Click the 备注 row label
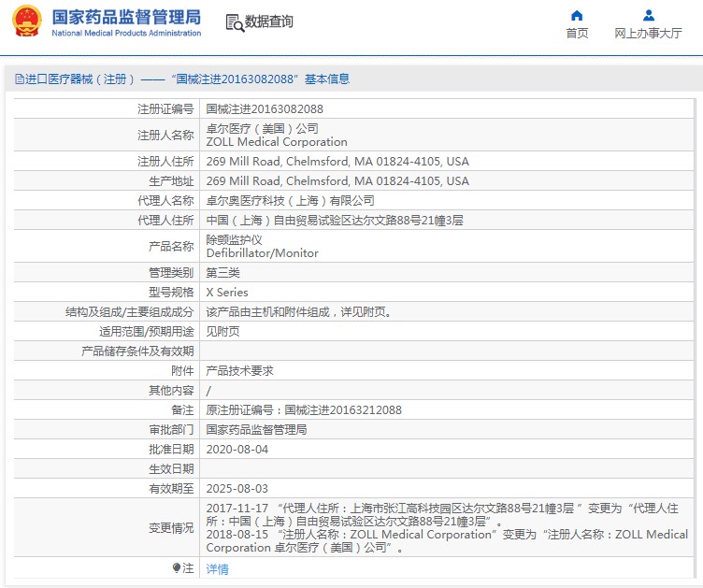The height and width of the screenshot is (588, 703). pyautogui.click(x=182, y=410)
